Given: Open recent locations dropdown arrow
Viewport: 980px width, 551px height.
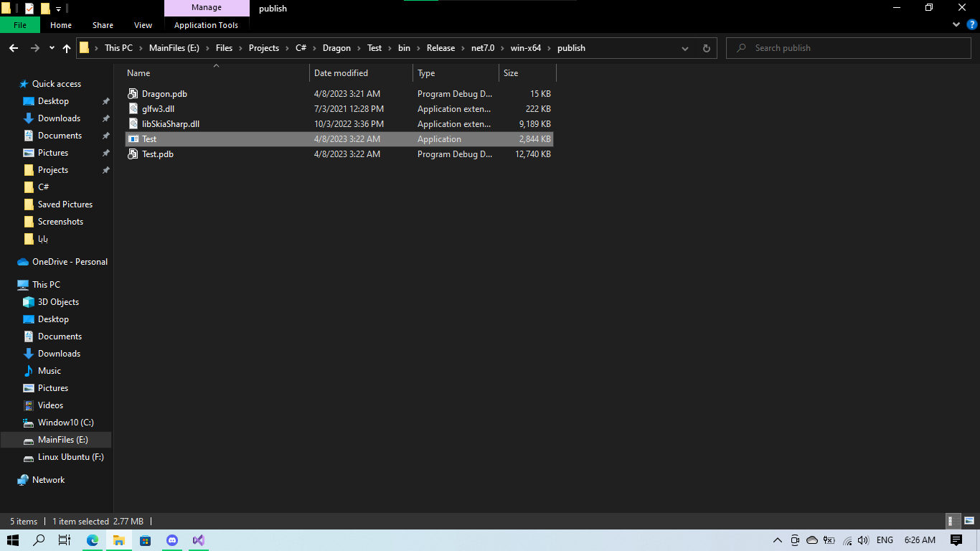Looking at the screenshot, I should [x=52, y=48].
